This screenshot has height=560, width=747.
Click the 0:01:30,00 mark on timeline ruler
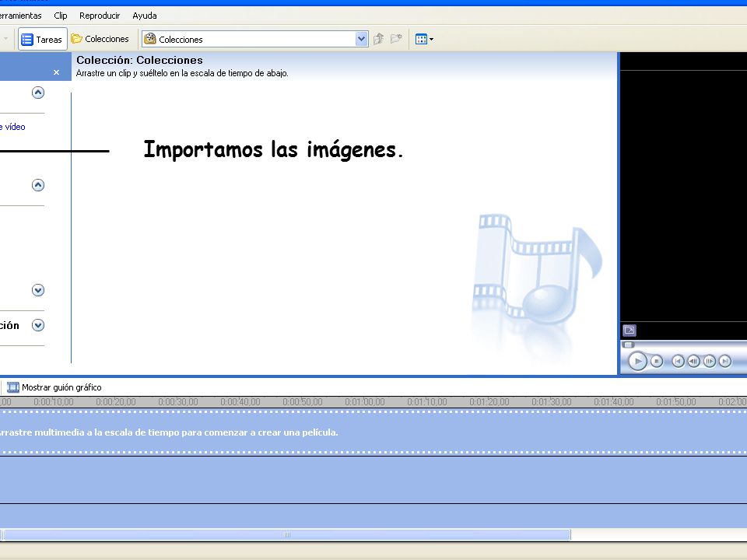[x=552, y=402]
